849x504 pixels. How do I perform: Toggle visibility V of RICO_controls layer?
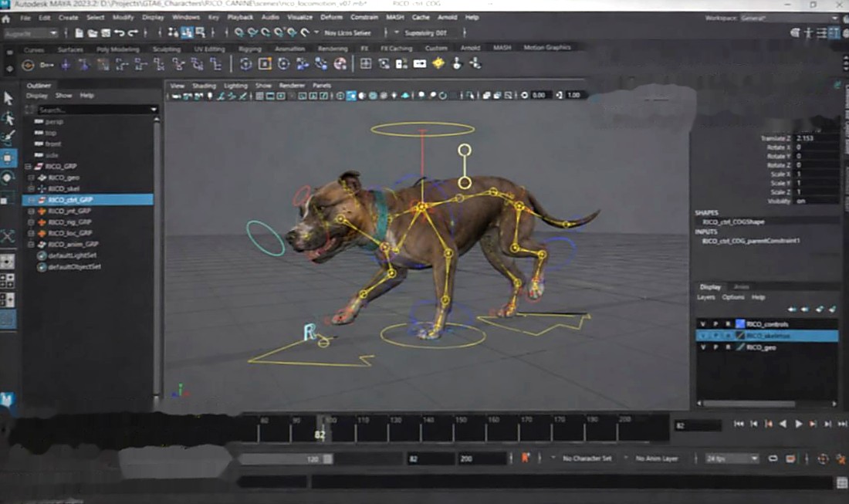(703, 323)
